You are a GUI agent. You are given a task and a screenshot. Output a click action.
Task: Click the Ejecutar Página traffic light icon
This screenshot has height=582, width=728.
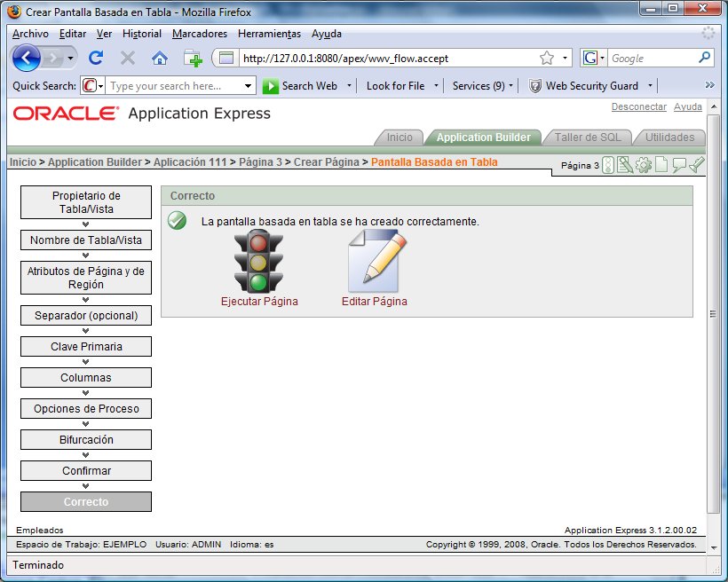(258, 261)
